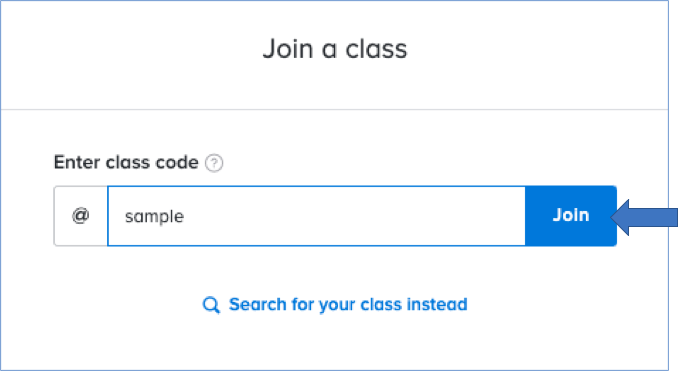The image size is (678, 371).
Task: Click the word sample in the code field
Action: 154,216
